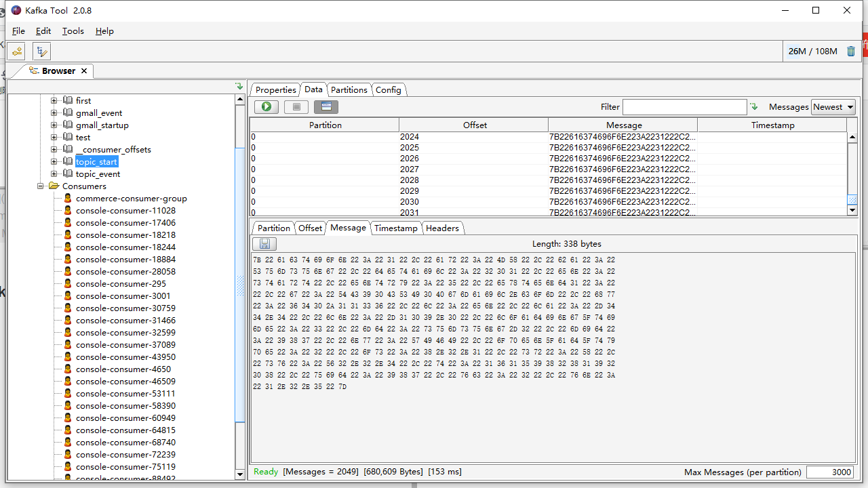Viewport: 868px width, 488px height.
Task: Click the Max Messages per partition field
Action: coord(829,472)
